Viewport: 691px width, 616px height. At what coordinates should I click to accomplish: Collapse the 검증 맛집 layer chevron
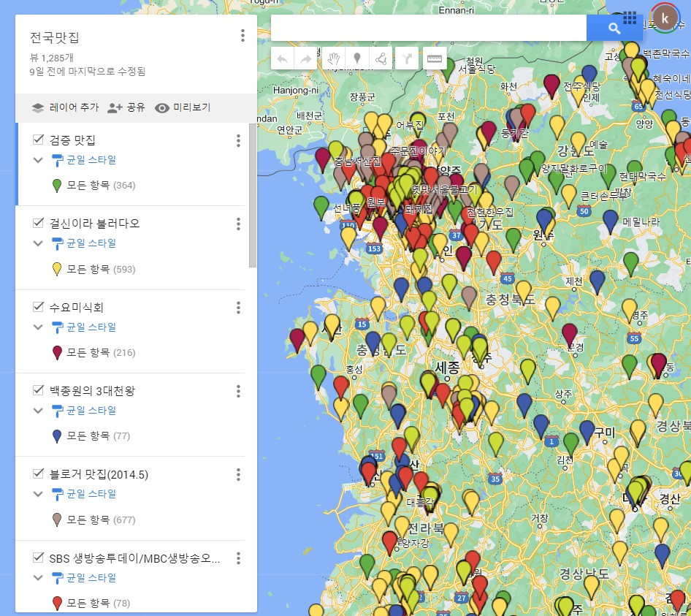[38, 160]
